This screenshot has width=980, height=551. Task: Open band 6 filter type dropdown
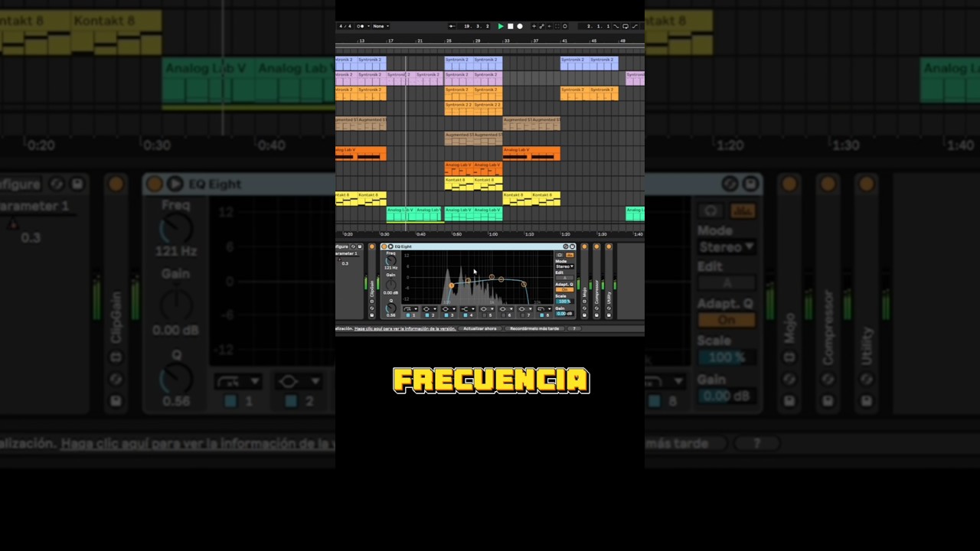(505, 309)
